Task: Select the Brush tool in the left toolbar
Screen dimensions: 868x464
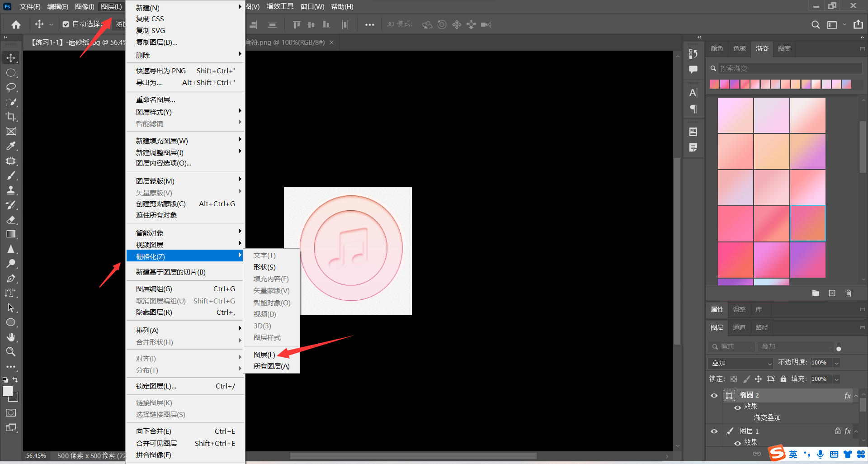Action: tap(11, 175)
